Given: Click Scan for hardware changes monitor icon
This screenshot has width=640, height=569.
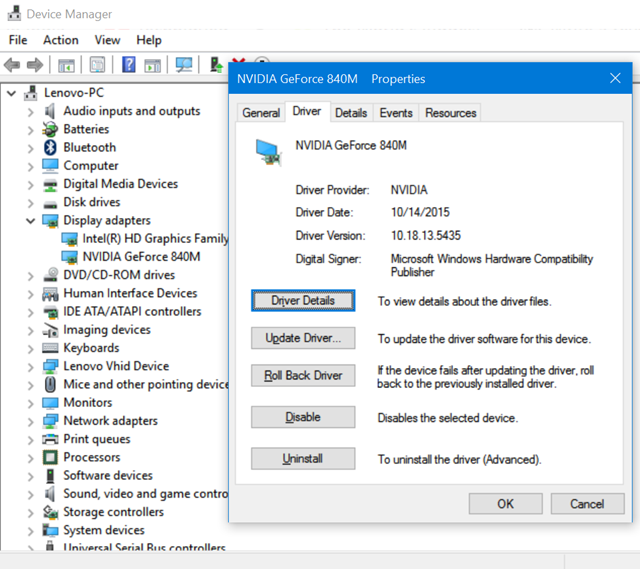Looking at the screenshot, I should pyautogui.click(x=184, y=64).
